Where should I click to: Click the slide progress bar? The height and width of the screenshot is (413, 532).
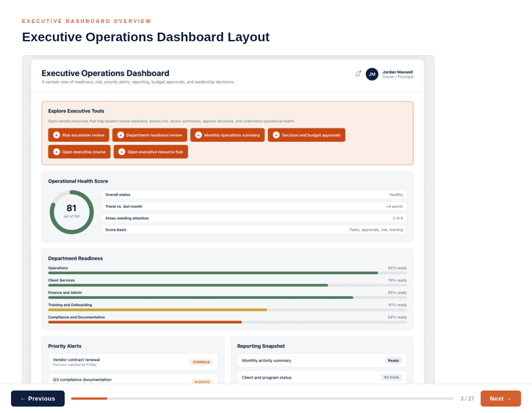(x=262, y=398)
